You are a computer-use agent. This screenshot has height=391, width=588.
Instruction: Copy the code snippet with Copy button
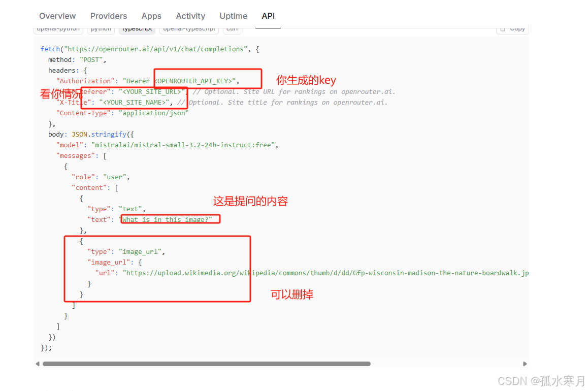(512, 29)
